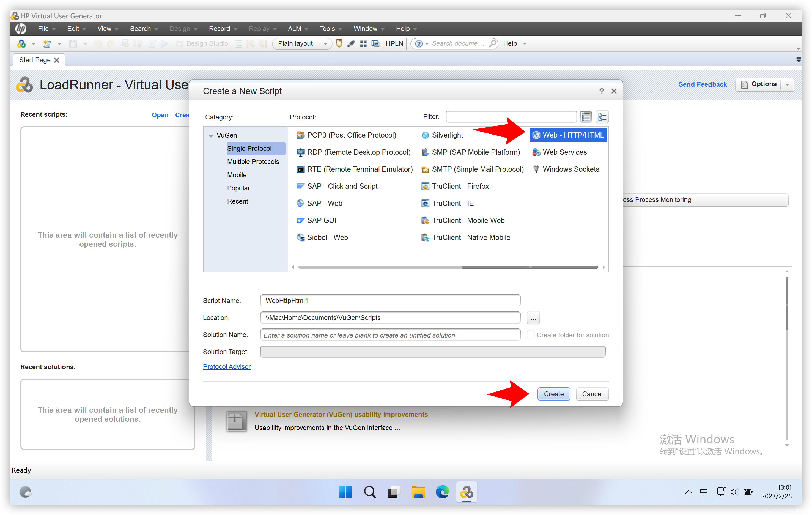Click the Filter input field
812x515 pixels.
[x=511, y=117]
